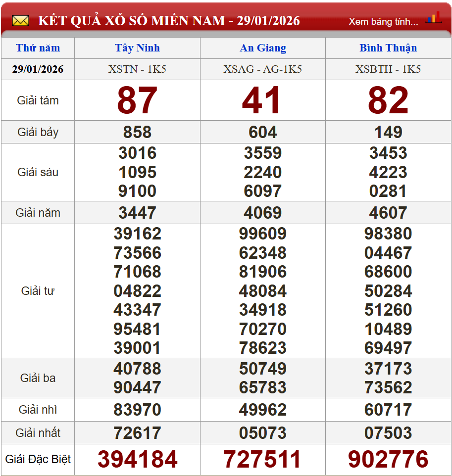Click the 'Giải nhất' row label
The width and height of the screenshot is (452, 476).
click(38, 433)
